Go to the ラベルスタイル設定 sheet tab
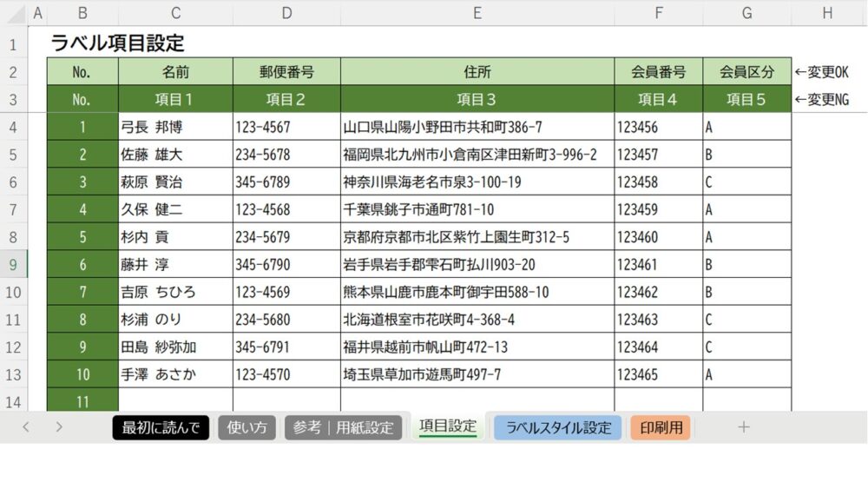868x489 pixels. click(558, 427)
